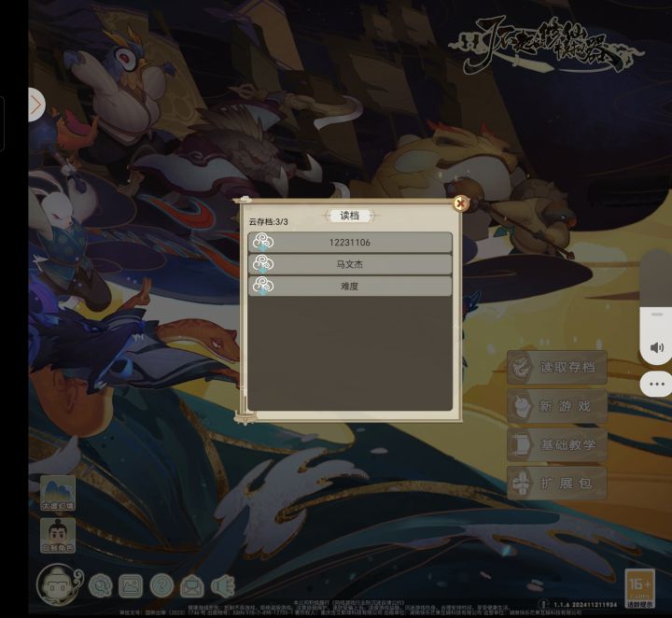Viewport: 672px width, 618px height.
Task: Open the 基础教学 tutorial button
Action: [556, 444]
